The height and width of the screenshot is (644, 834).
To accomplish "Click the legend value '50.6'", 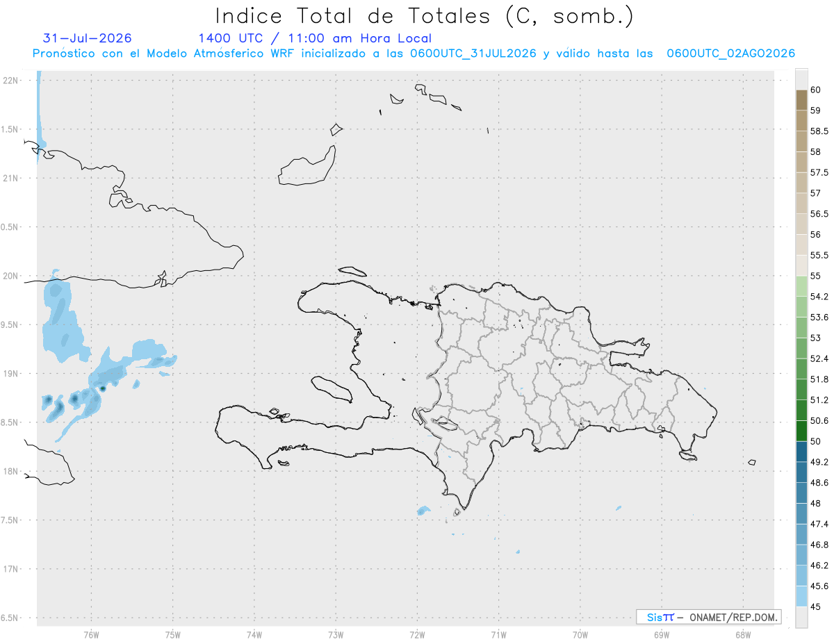I will click(x=819, y=421).
